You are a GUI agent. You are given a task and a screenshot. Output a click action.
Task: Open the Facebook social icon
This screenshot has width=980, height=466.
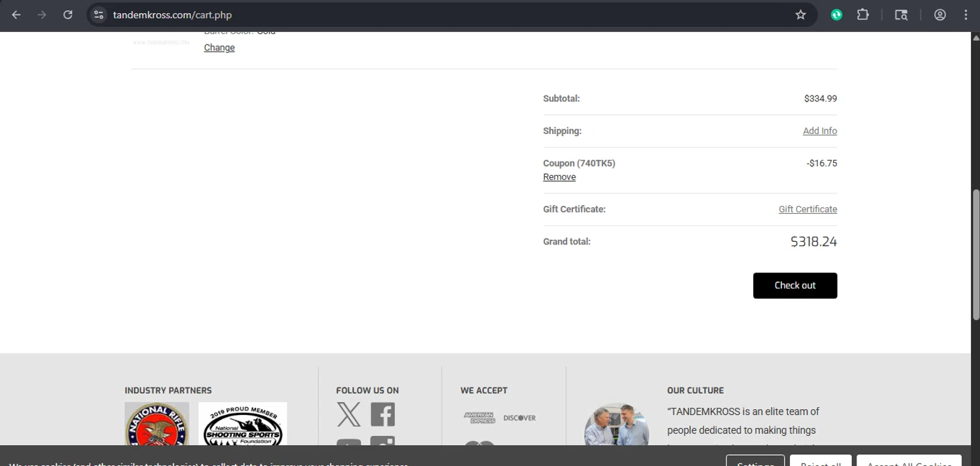coord(383,414)
